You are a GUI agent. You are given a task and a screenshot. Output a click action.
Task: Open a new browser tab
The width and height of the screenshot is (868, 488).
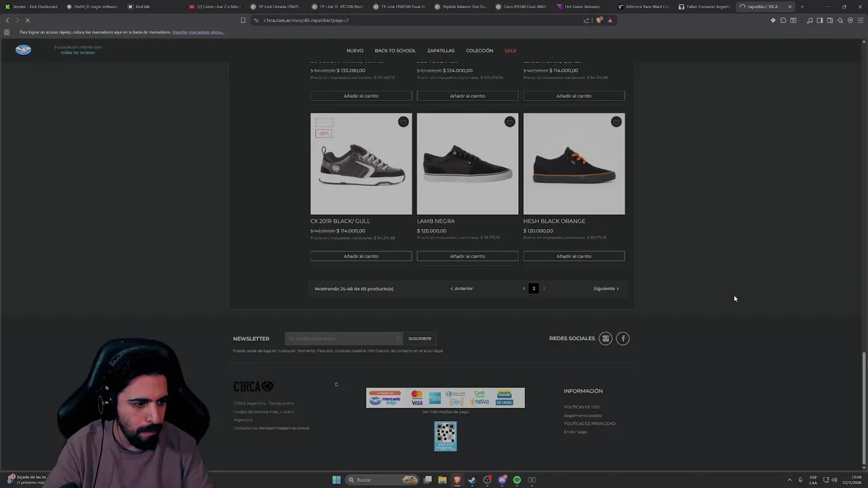click(x=802, y=7)
